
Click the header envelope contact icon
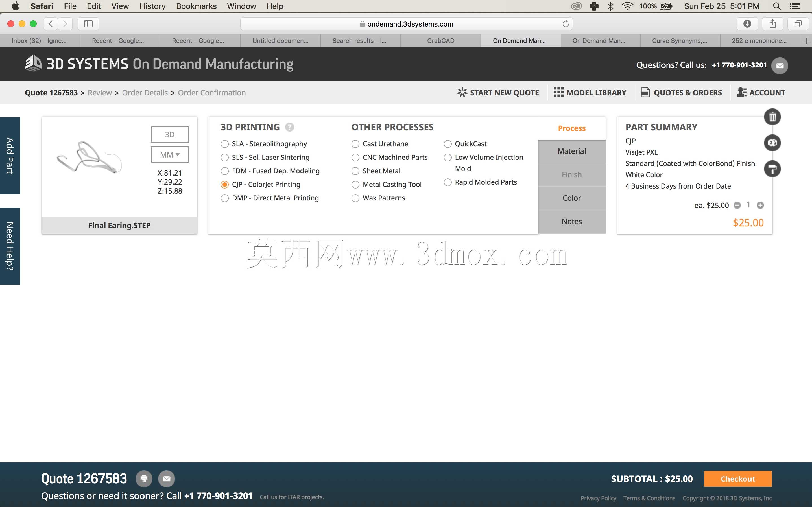(780, 65)
